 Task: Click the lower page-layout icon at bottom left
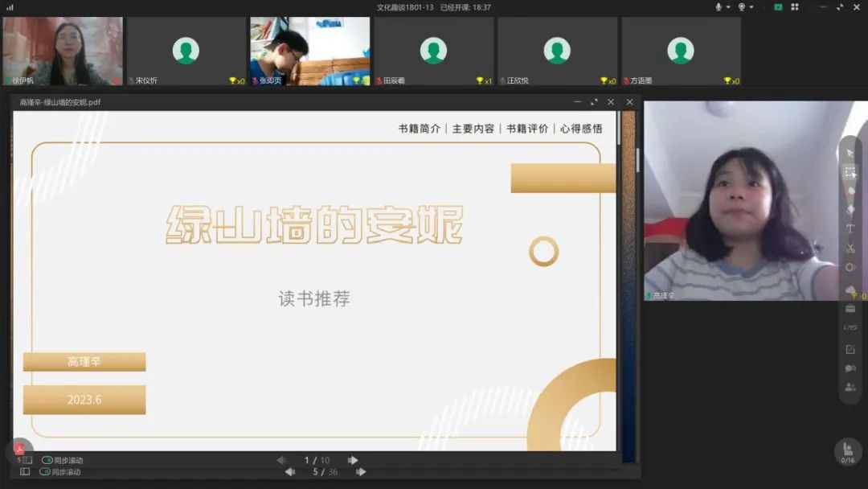pos(25,472)
